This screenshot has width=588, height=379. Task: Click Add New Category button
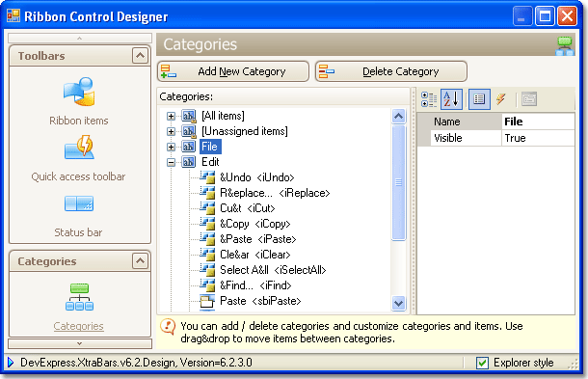(x=233, y=71)
